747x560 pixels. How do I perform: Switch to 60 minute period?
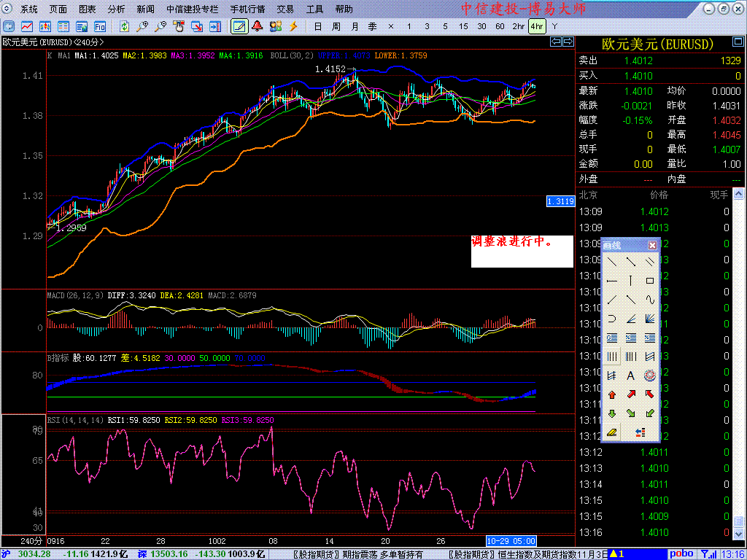(x=500, y=26)
